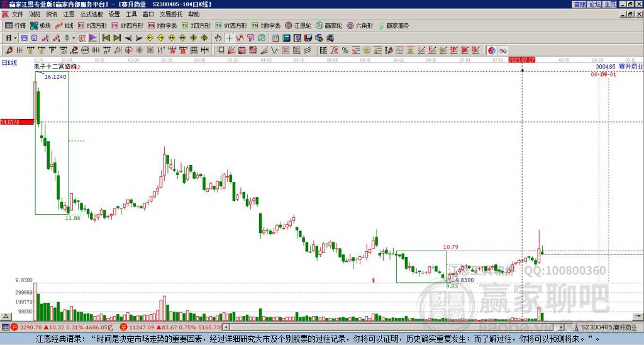This screenshot has height=345, width=644.
Task: Toggle the crosshair cursor tool
Action: pyautogui.click(x=229, y=38)
